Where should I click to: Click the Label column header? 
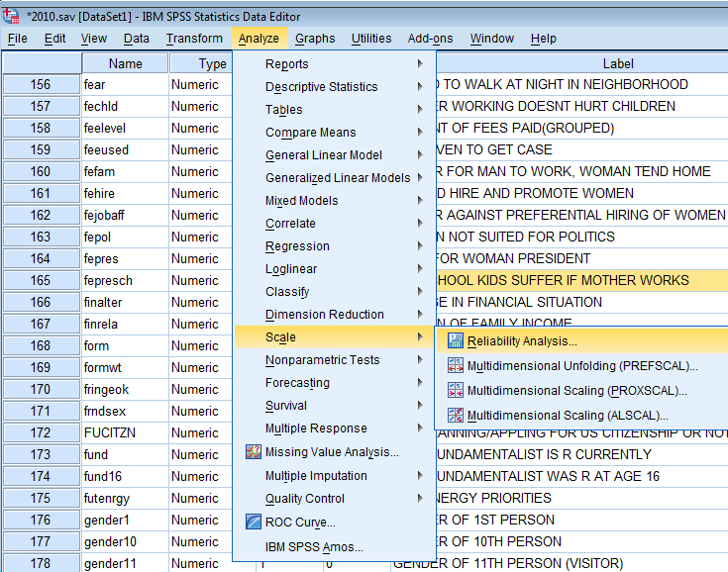[x=617, y=63]
